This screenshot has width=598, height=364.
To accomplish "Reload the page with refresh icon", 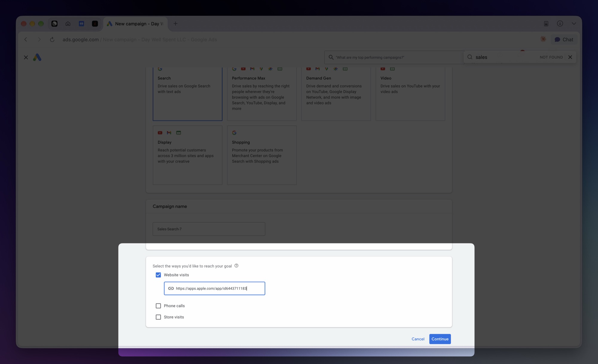I will point(52,39).
